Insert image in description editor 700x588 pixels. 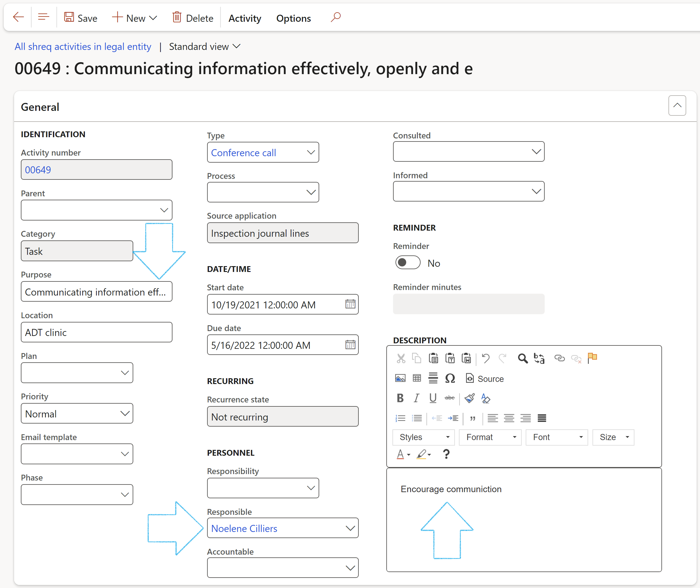400,378
